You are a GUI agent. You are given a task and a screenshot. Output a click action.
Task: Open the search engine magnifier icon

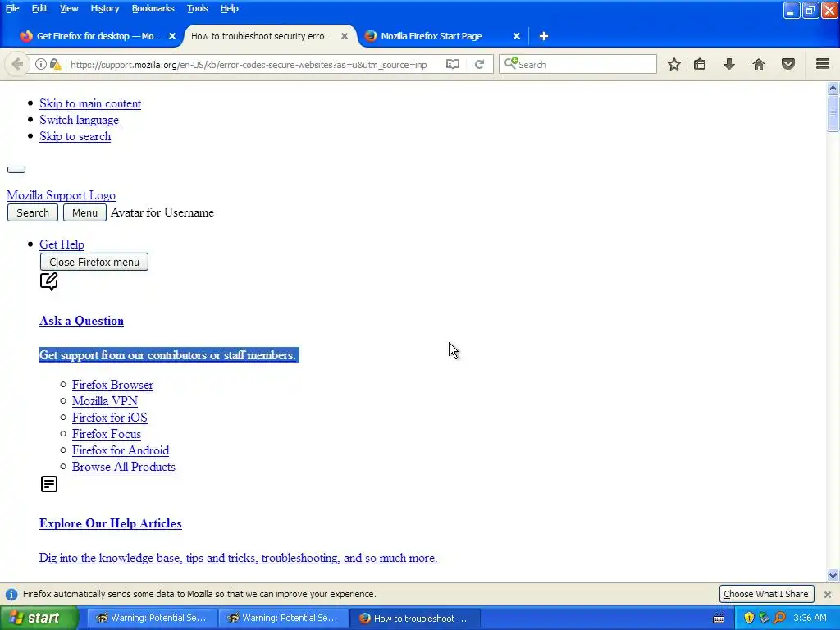pos(510,63)
